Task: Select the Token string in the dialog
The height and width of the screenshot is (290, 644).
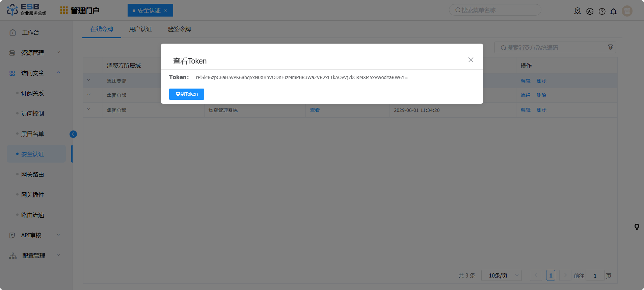Action: [302, 77]
